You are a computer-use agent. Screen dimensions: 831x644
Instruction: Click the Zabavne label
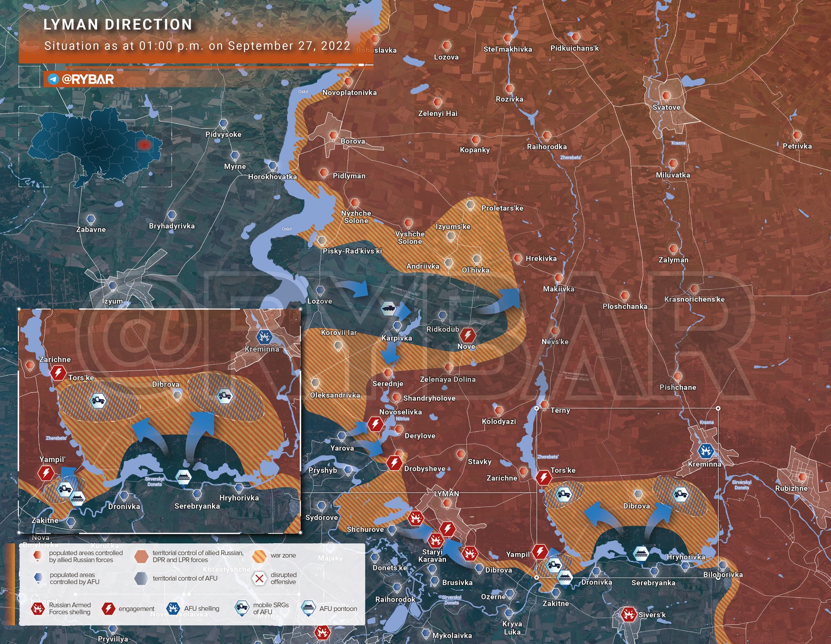91,229
